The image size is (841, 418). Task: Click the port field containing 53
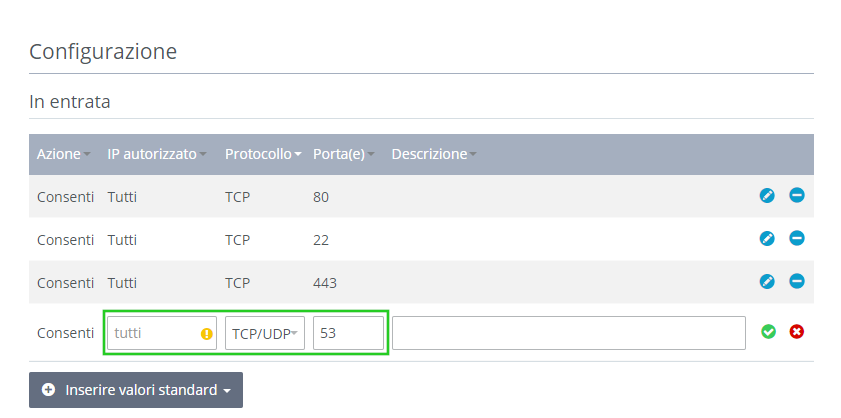click(348, 333)
